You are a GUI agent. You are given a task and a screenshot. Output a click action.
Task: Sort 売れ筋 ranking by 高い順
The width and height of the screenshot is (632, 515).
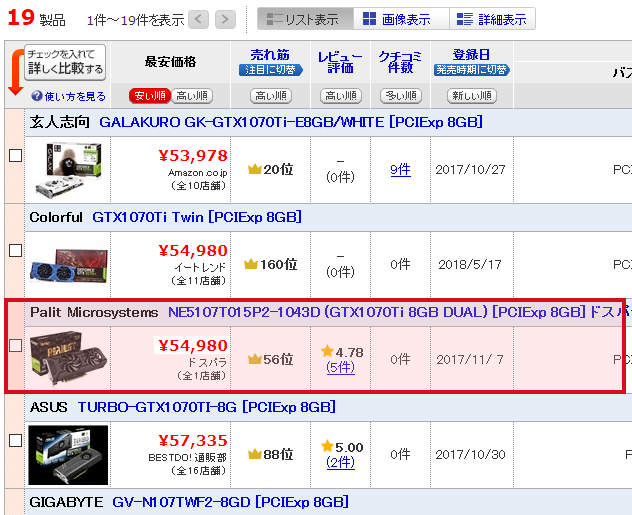pyautogui.click(x=271, y=96)
